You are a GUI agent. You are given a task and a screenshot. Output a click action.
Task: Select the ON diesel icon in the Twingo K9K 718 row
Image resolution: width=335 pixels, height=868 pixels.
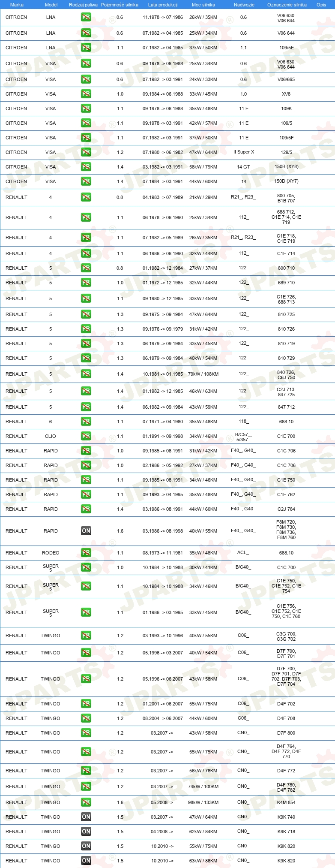coord(86,832)
